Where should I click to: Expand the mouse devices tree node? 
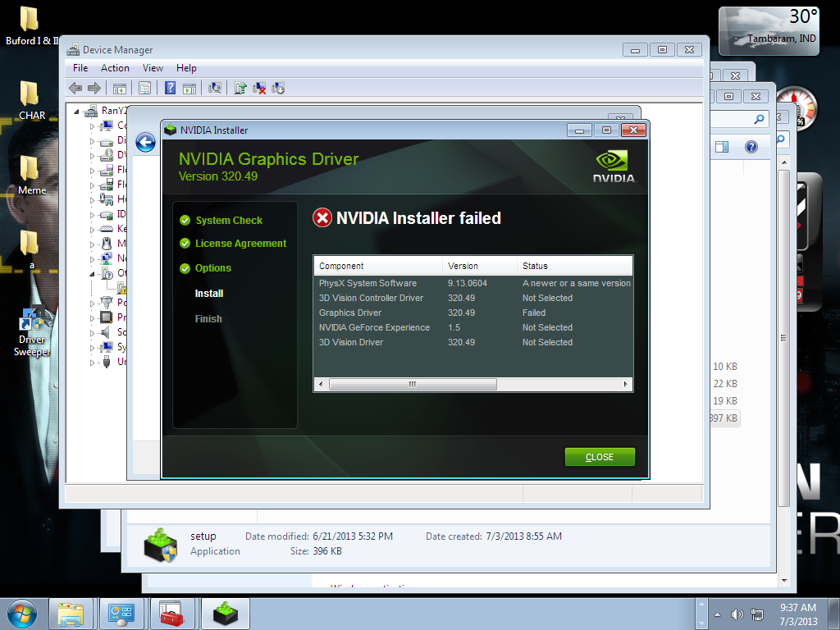point(93,244)
